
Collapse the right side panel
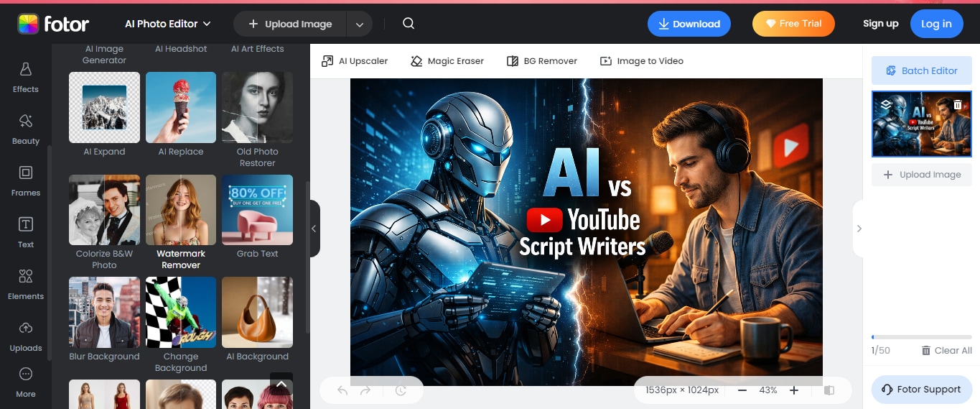[x=859, y=229]
